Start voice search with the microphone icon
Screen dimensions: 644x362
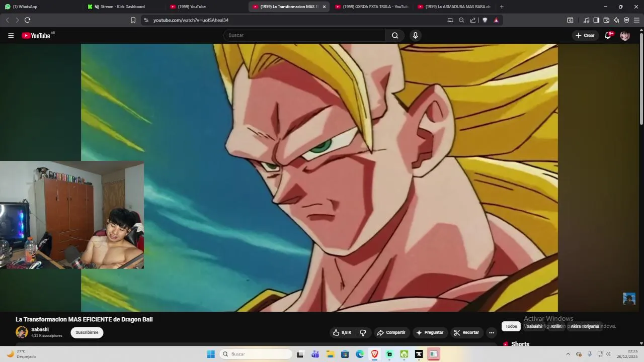pyautogui.click(x=415, y=35)
